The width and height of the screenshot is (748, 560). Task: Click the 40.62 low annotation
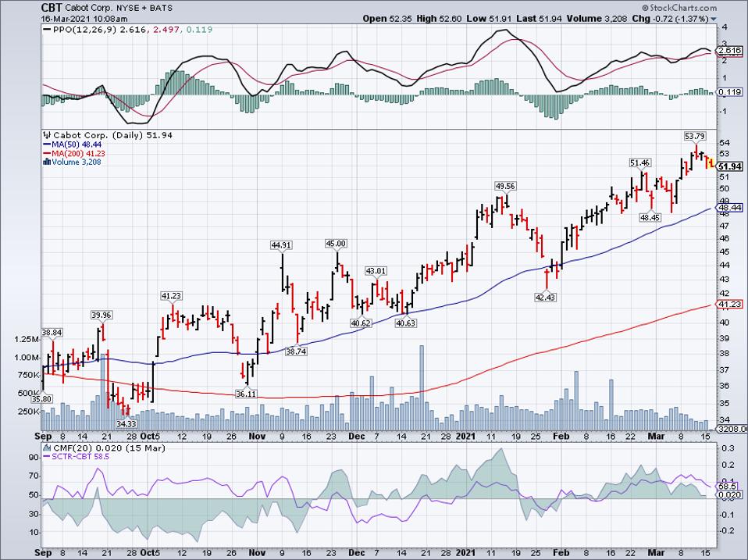tap(361, 323)
